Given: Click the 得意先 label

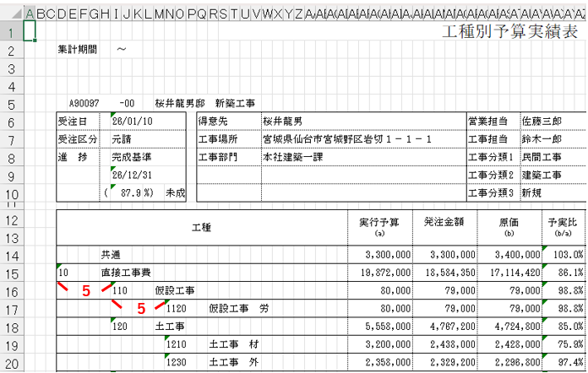Looking at the screenshot, I should click(213, 122).
